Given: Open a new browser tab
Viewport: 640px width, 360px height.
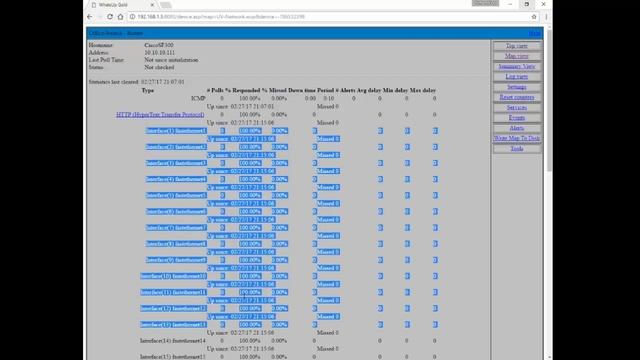Looking at the screenshot, I should (165, 5).
